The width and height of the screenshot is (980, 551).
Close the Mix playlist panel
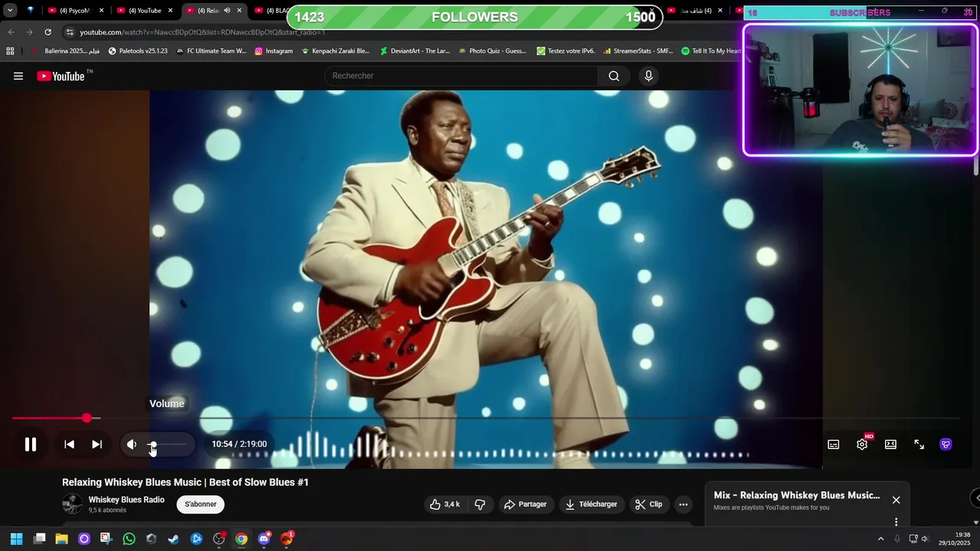896,500
